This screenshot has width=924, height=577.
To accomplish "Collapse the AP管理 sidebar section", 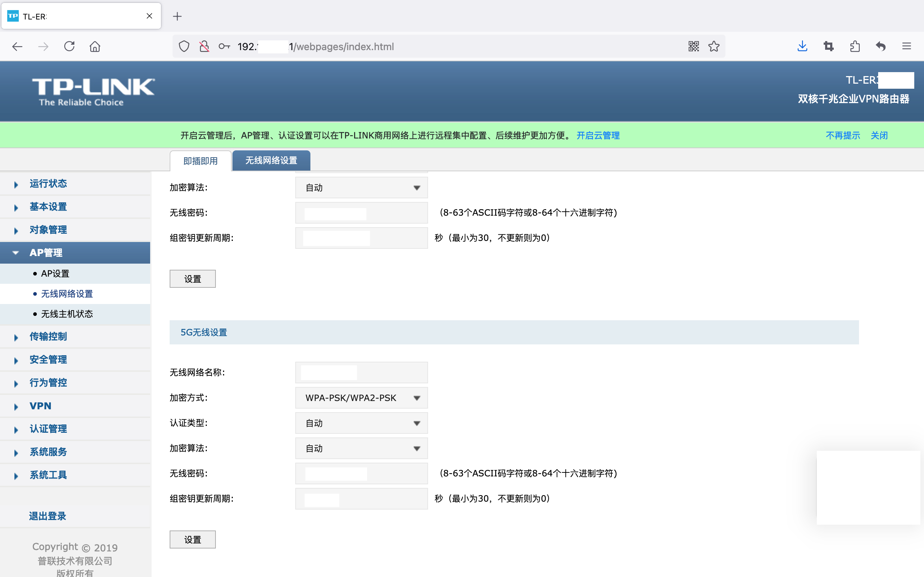I will tap(46, 253).
